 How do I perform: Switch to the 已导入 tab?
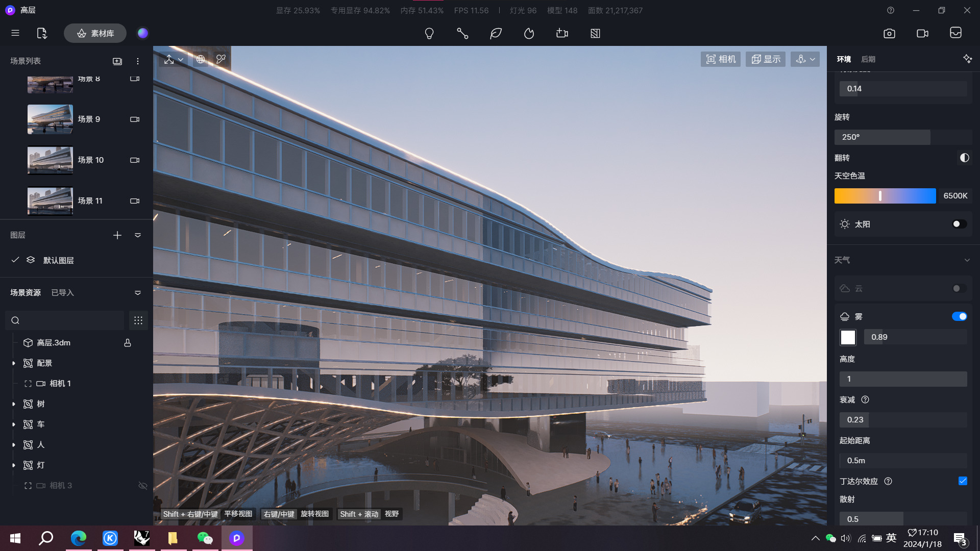[x=63, y=293]
